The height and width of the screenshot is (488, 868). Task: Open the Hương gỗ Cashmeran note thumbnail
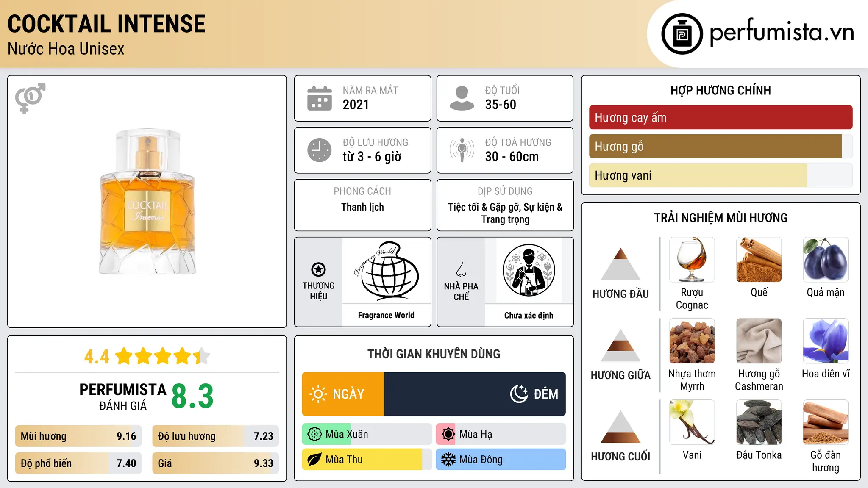pyautogui.click(x=759, y=341)
